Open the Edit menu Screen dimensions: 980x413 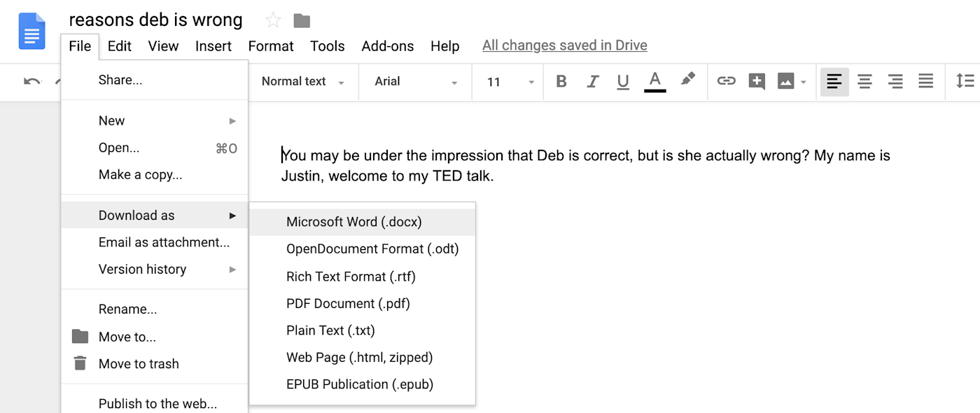click(x=120, y=46)
